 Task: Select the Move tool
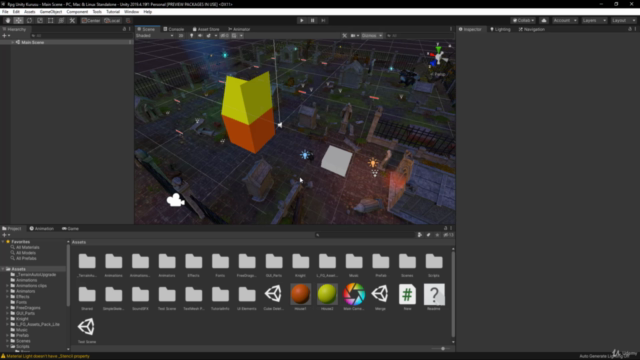[x=18, y=20]
